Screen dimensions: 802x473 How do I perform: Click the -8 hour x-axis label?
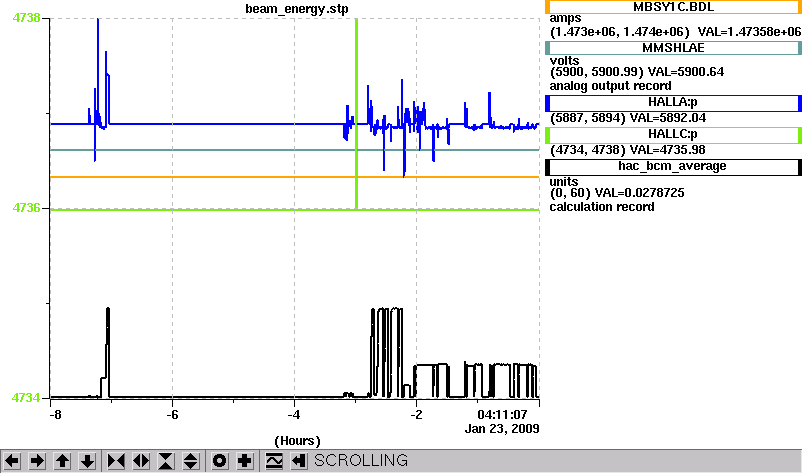[55, 415]
